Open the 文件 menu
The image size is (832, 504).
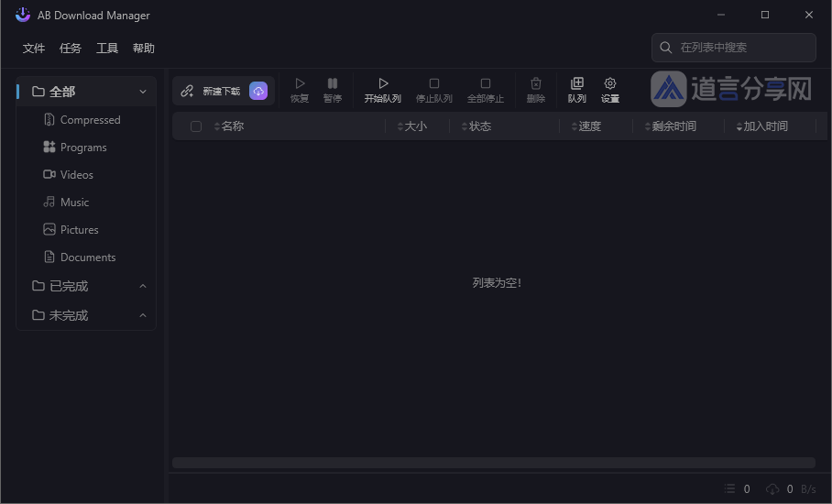click(x=33, y=49)
